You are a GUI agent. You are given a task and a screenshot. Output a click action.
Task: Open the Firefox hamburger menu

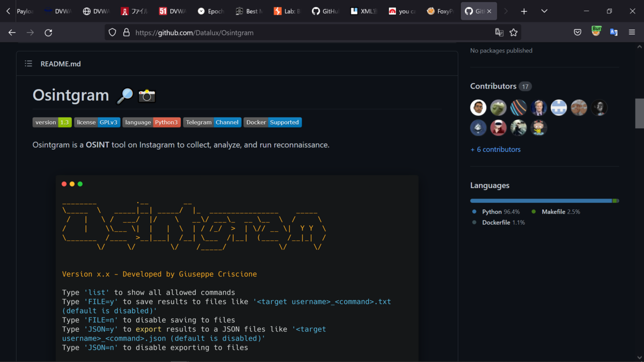click(x=632, y=33)
